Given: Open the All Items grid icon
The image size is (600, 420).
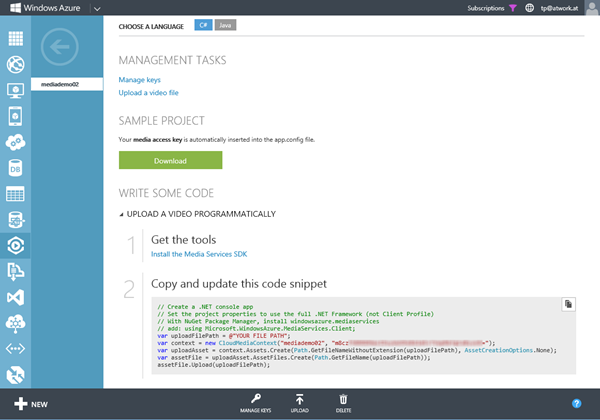Looking at the screenshot, I should (15, 39).
